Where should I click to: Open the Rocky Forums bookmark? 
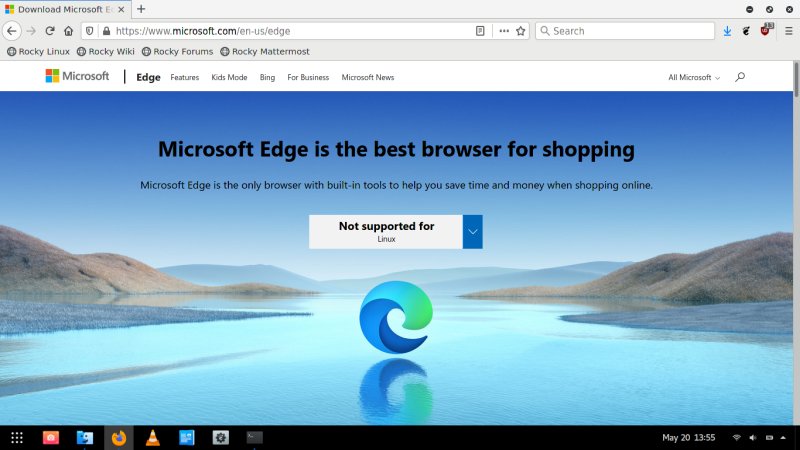tap(177, 52)
